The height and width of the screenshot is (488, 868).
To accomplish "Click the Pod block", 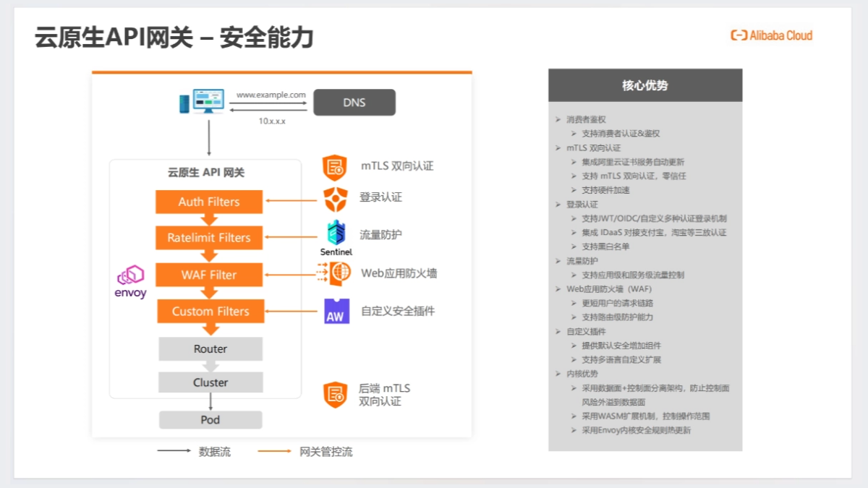I will [209, 419].
